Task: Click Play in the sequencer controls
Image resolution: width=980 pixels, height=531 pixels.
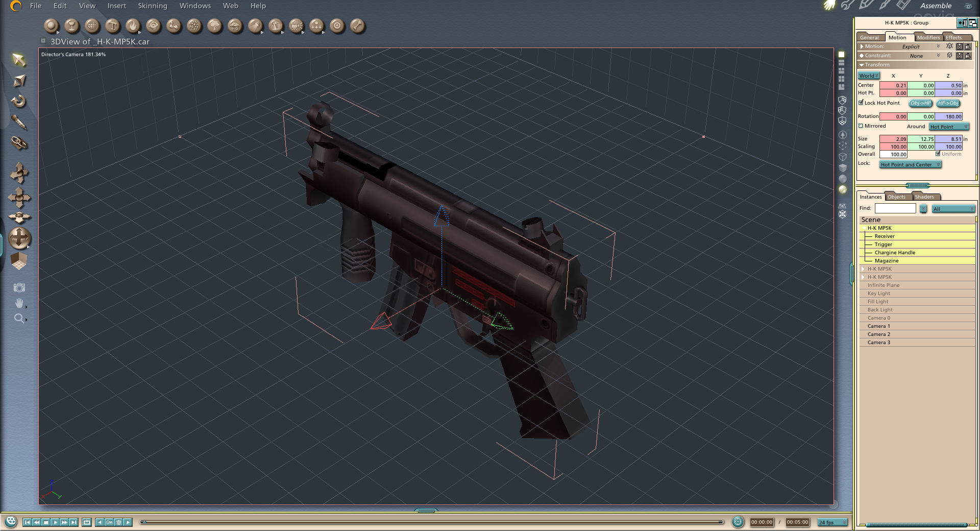Action: pos(55,522)
